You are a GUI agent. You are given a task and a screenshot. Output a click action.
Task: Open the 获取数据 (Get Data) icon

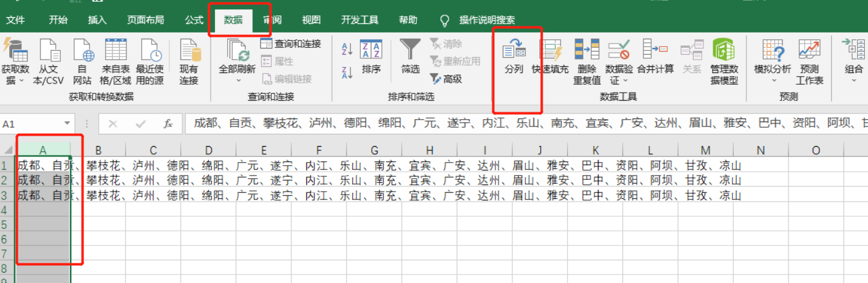(15, 49)
